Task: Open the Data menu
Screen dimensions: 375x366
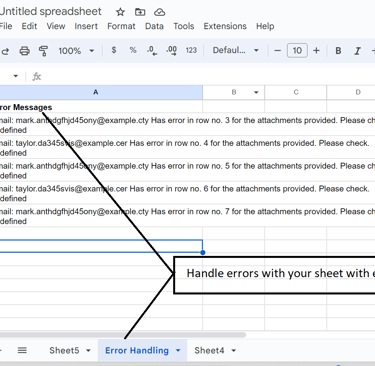Action: [x=154, y=26]
